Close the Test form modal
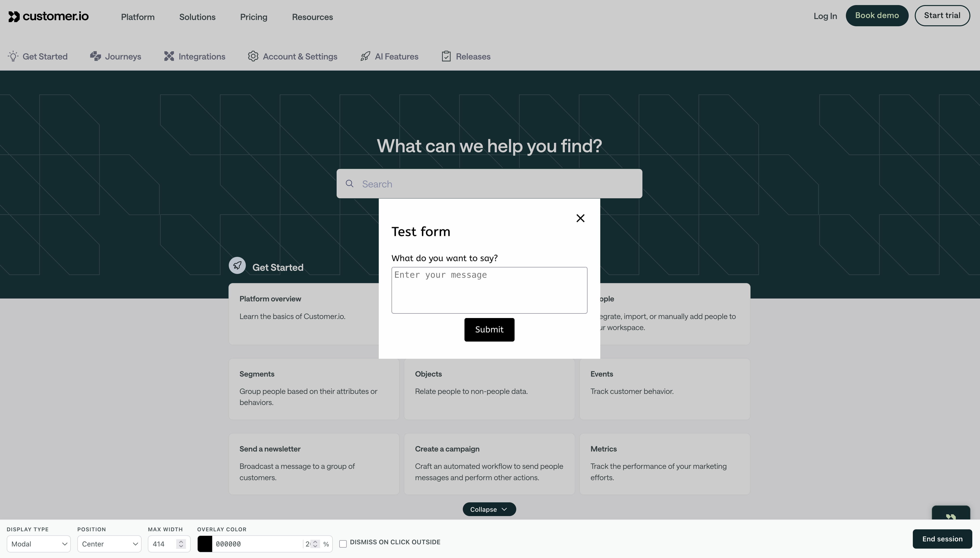The width and height of the screenshot is (980, 558). tap(580, 218)
